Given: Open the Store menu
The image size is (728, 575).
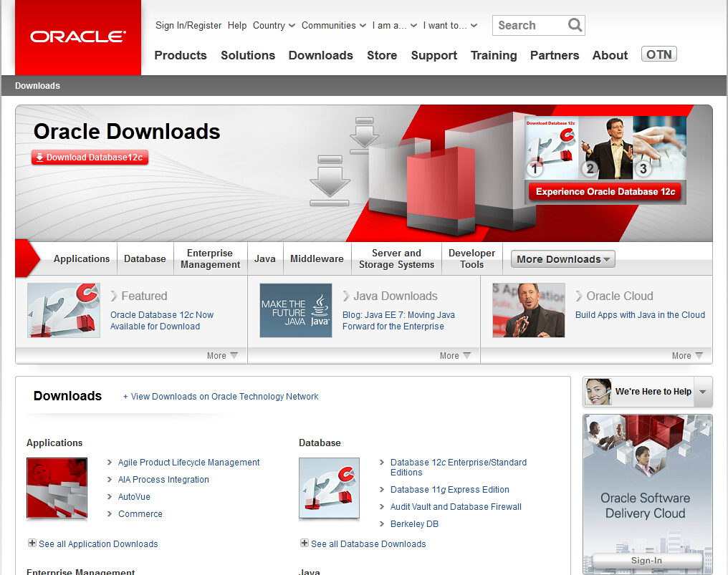Looking at the screenshot, I should coord(382,55).
